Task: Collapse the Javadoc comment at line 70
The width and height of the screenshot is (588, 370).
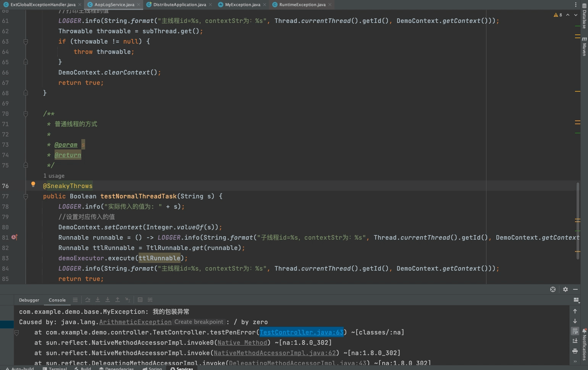Action: point(26,114)
